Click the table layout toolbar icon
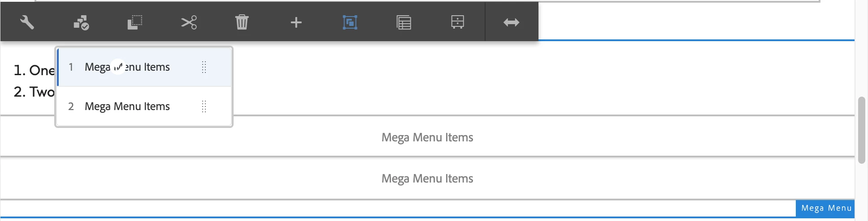This screenshot has width=868, height=221. click(x=404, y=22)
